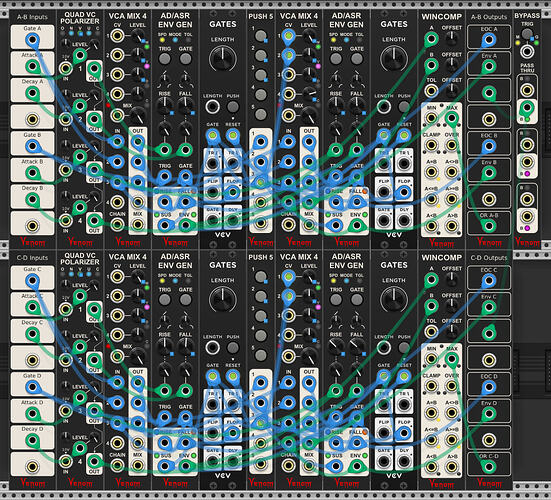This screenshot has width=551, height=500.
Task: Toggle button 4 on top-row PUSH 5
Action: pyautogui.click(x=261, y=95)
